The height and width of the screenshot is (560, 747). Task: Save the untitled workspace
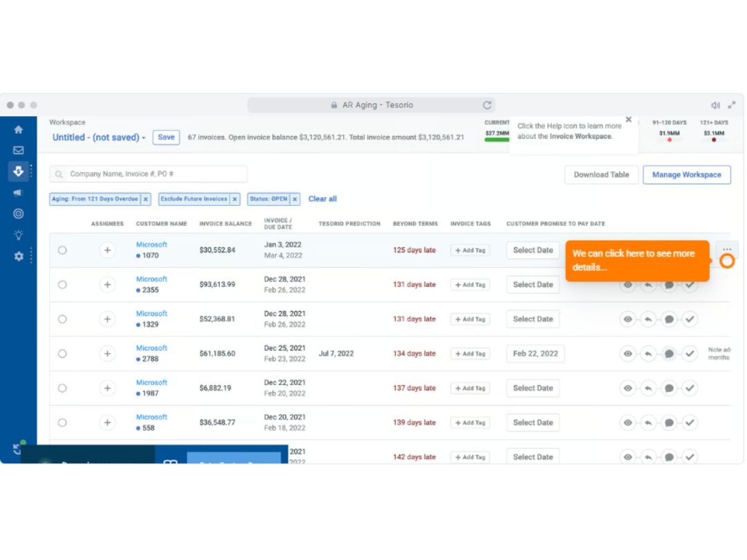(x=166, y=137)
